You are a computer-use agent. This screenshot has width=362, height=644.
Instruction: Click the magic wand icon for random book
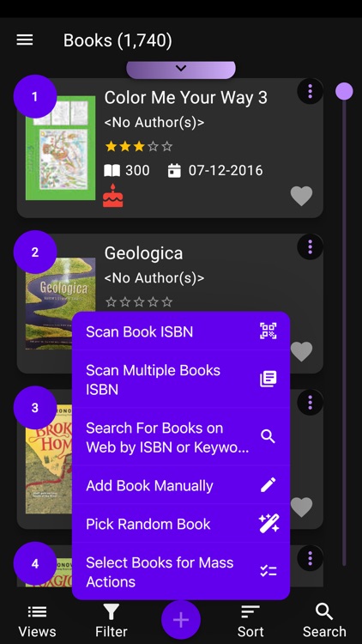click(268, 523)
